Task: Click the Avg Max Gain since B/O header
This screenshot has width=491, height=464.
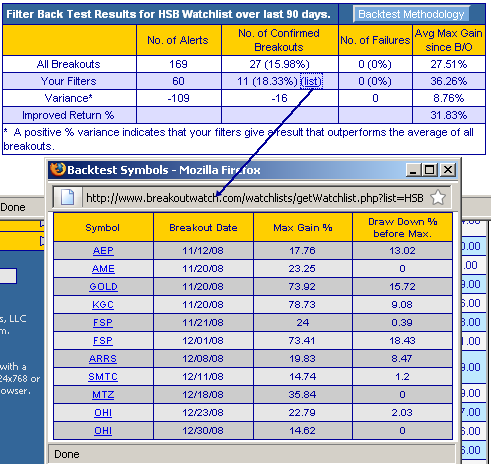Action: click(x=449, y=40)
